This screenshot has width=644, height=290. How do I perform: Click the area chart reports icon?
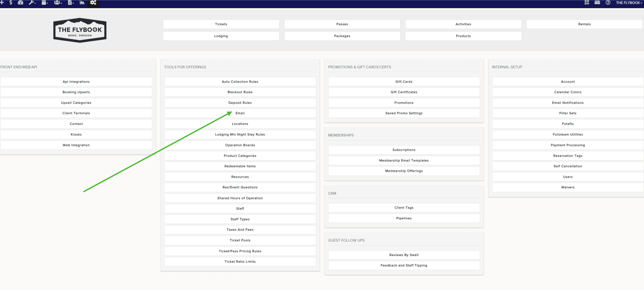(x=82, y=3)
